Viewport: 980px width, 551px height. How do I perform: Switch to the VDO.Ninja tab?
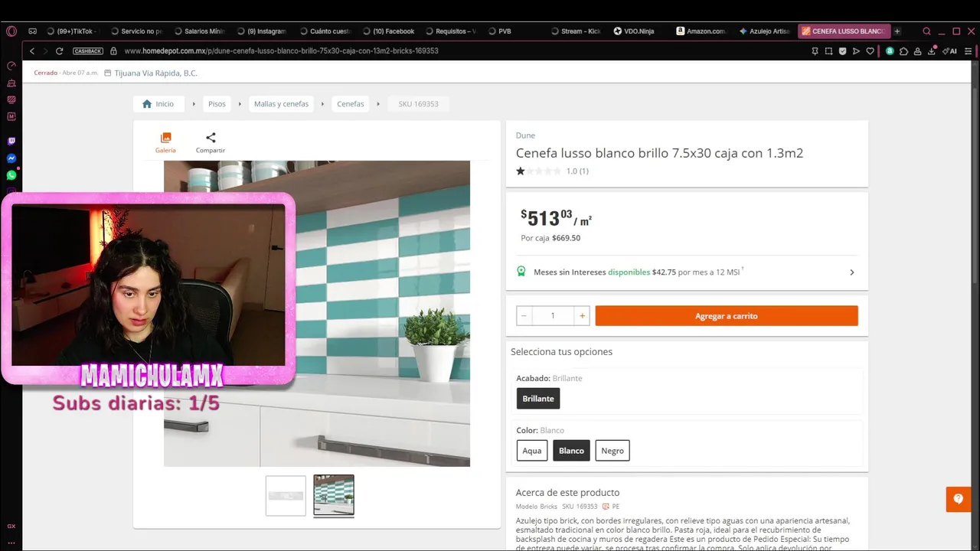tap(638, 31)
